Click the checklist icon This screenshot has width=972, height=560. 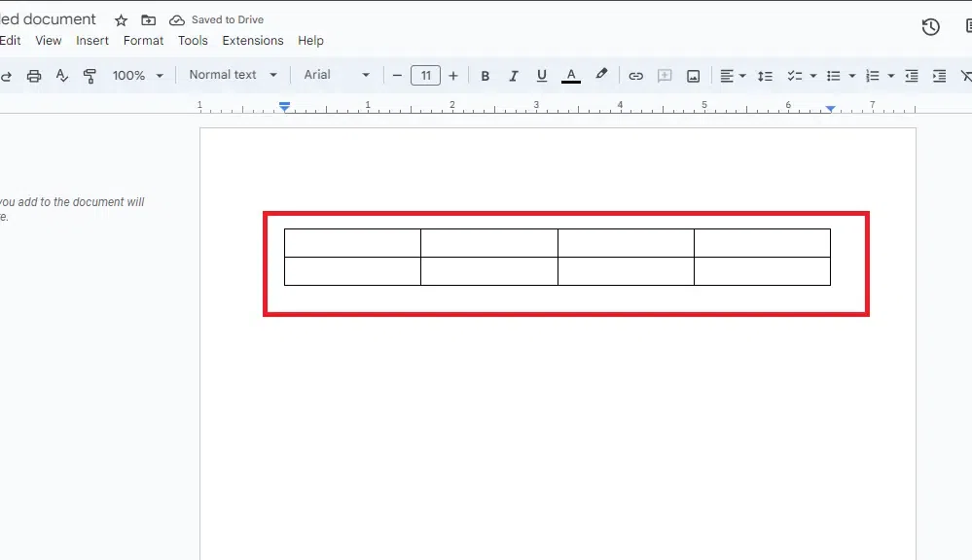(x=794, y=76)
